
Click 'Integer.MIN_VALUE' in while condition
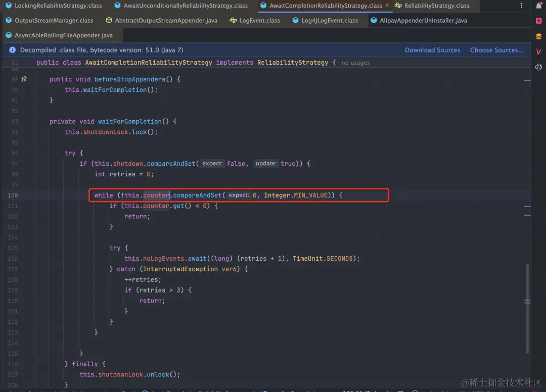click(296, 195)
